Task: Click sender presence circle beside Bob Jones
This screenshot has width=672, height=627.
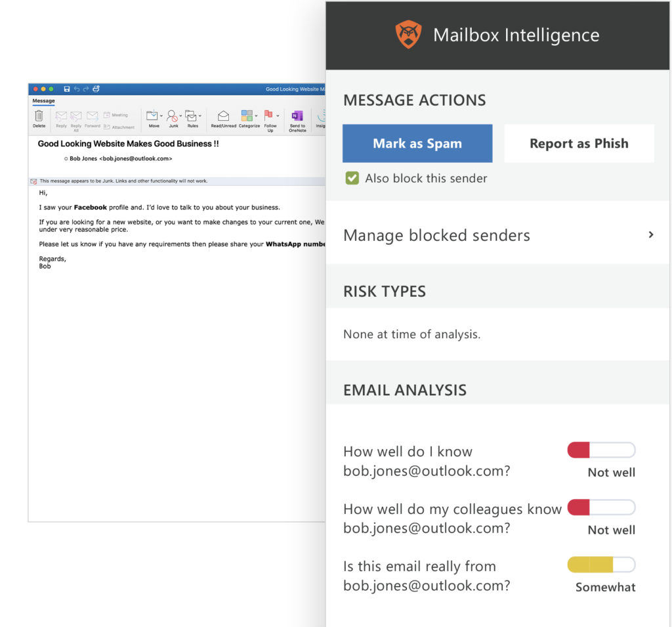Action: 66,159
